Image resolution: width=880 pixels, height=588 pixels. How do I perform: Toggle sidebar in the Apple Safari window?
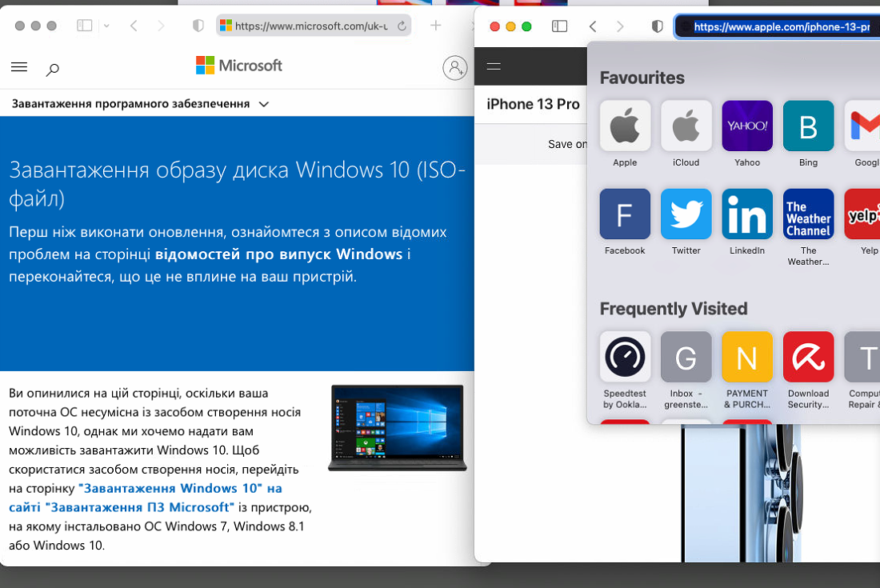[559, 26]
